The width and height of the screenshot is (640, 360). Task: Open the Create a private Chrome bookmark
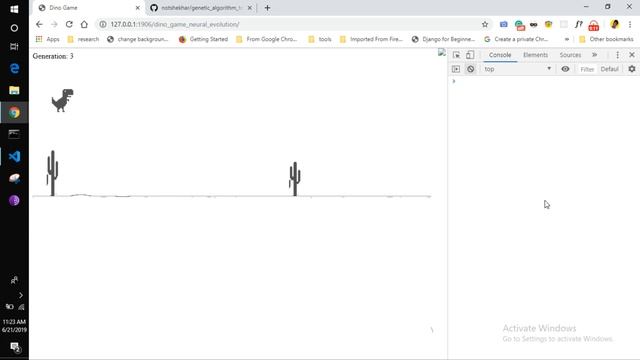click(516, 39)
